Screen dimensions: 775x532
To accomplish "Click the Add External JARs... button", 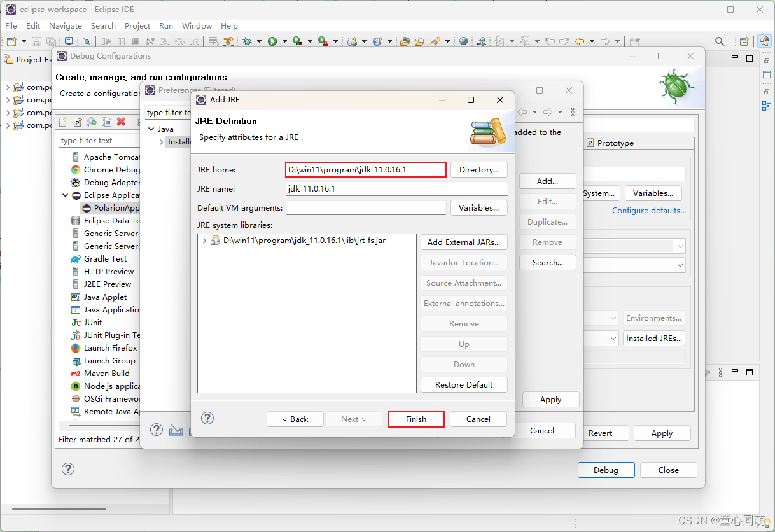I will [x=464, y=242].
